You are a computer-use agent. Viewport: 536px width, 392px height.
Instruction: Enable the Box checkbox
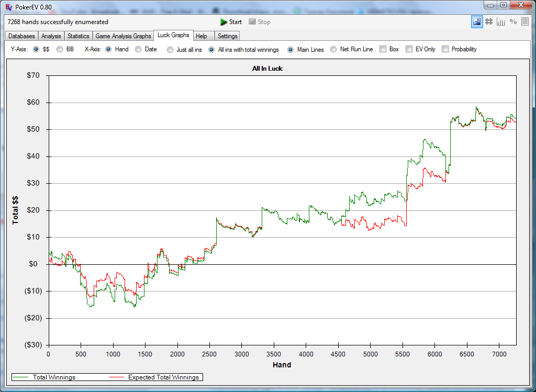383,49
